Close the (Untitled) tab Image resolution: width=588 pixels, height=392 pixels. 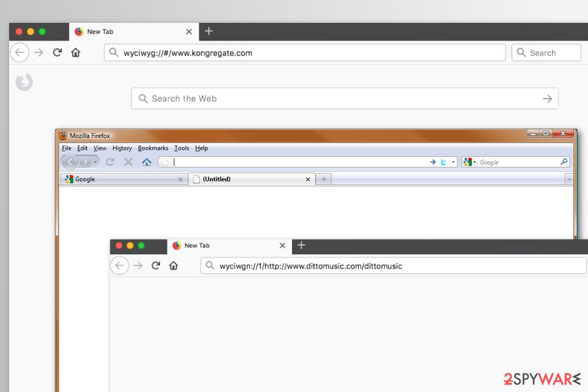pos(308,179)
